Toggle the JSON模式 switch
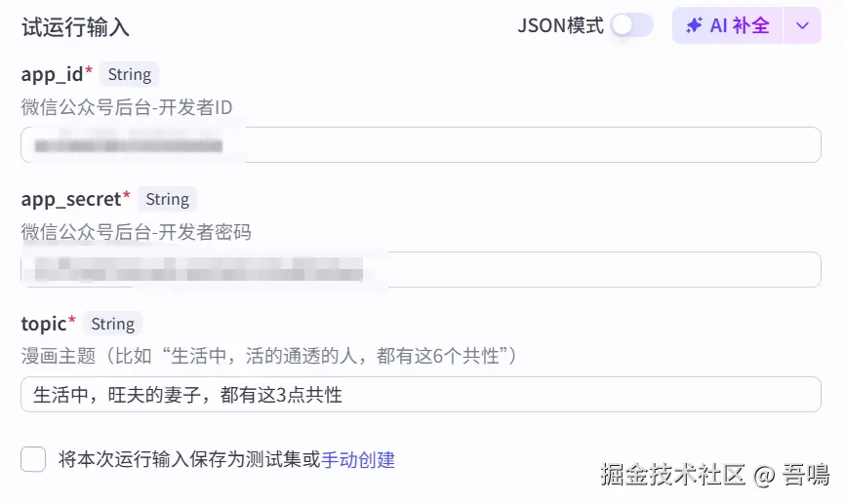846x504 pixels. [x=631, y=25]
